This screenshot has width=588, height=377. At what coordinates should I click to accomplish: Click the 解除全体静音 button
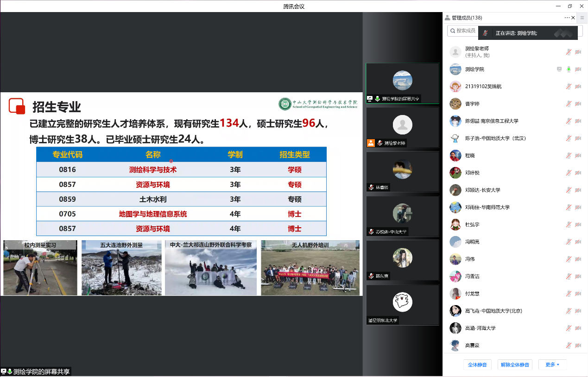tap(514, 365)
